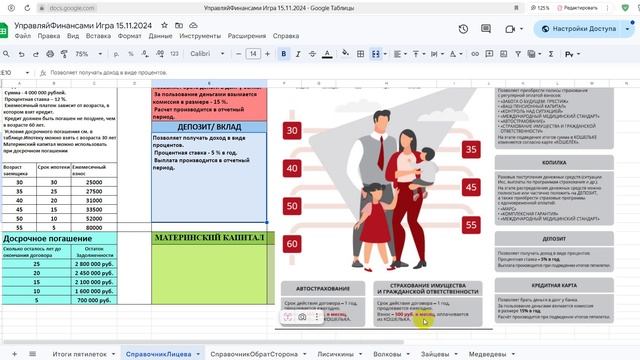640x360 pixels.
Task: Activate the paint format tool
Action: click(64, 54)
